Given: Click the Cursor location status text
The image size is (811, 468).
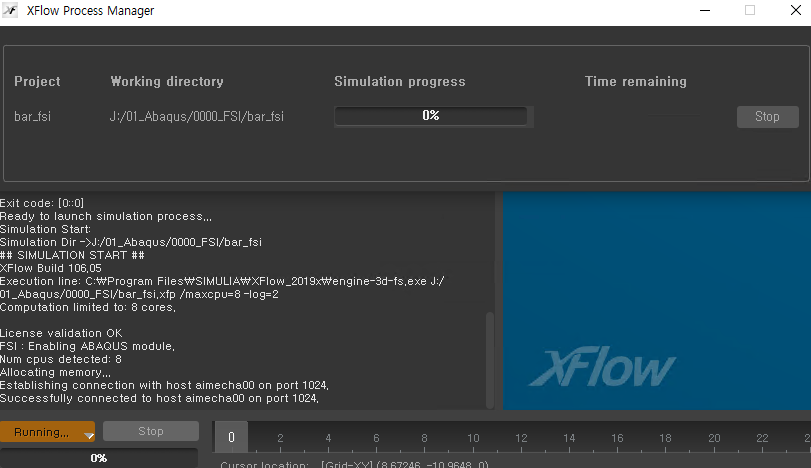Looking at the screenshot, I should [354, 464].
